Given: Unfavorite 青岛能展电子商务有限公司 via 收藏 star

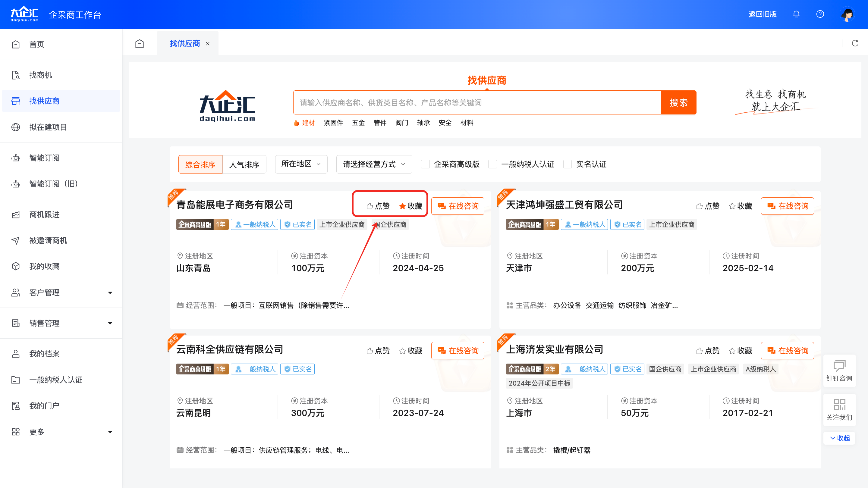Looking at the screenshot, I should point(411,206).
